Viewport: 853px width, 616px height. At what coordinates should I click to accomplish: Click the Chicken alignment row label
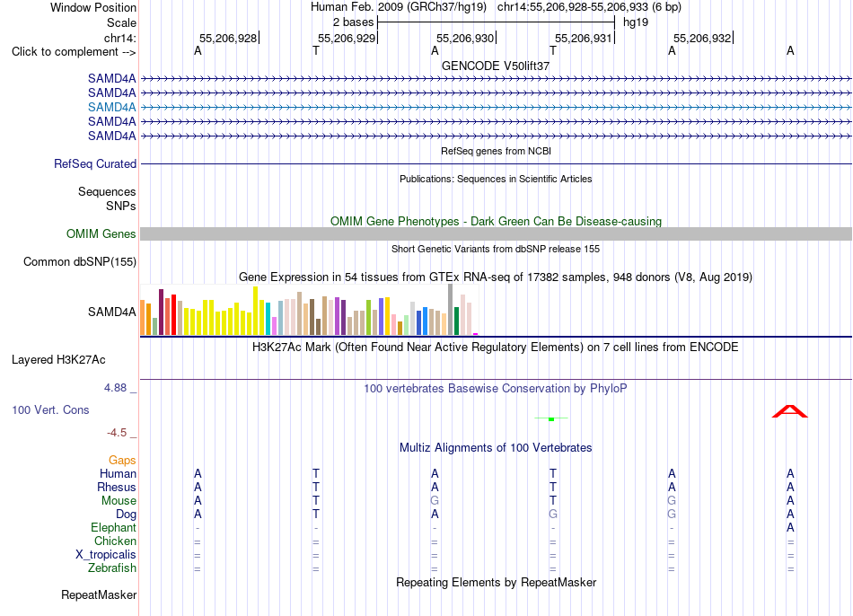coord(115,541)
